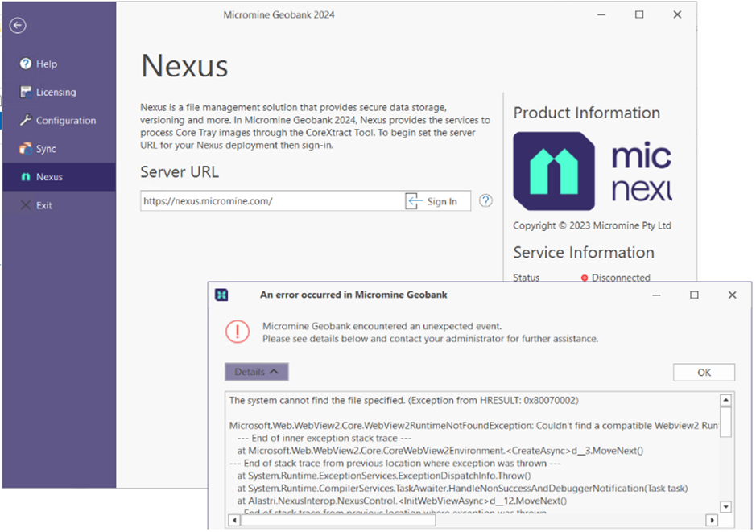Open the Licensing page
The height and width of the screenshot is (532, 756).
pos(56,93)
